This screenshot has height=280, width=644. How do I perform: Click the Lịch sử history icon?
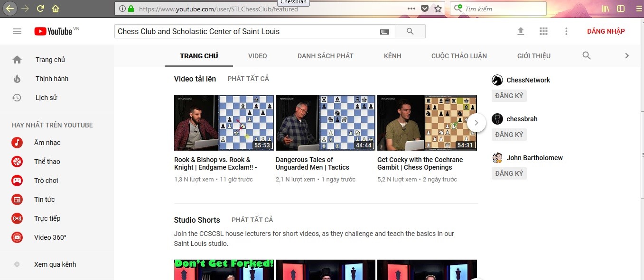(x=17, y=98)
